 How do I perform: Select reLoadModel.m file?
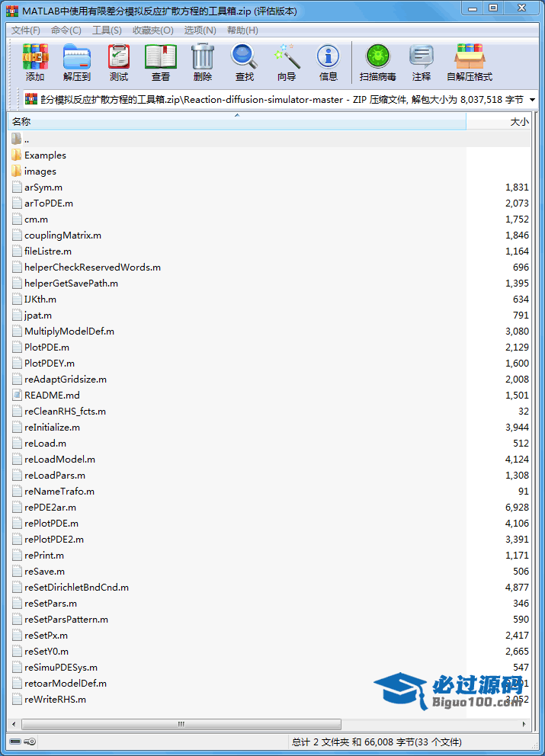tap(59, 459)
